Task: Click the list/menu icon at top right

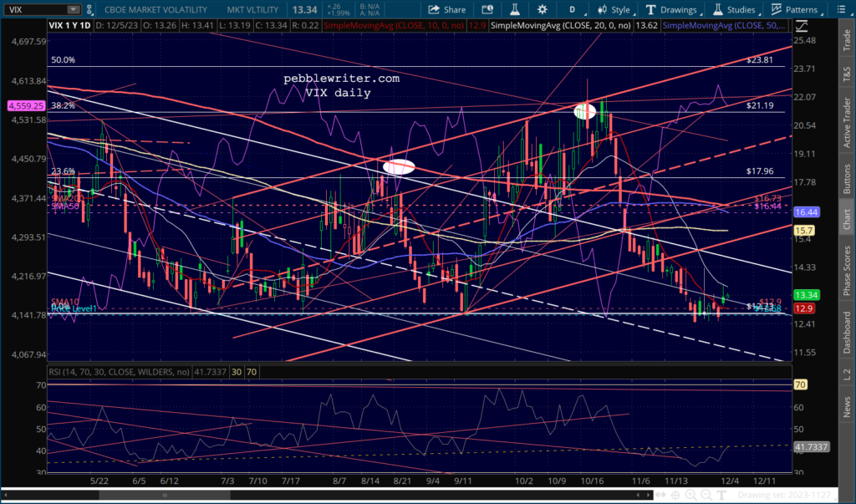Action: point(841,10)
